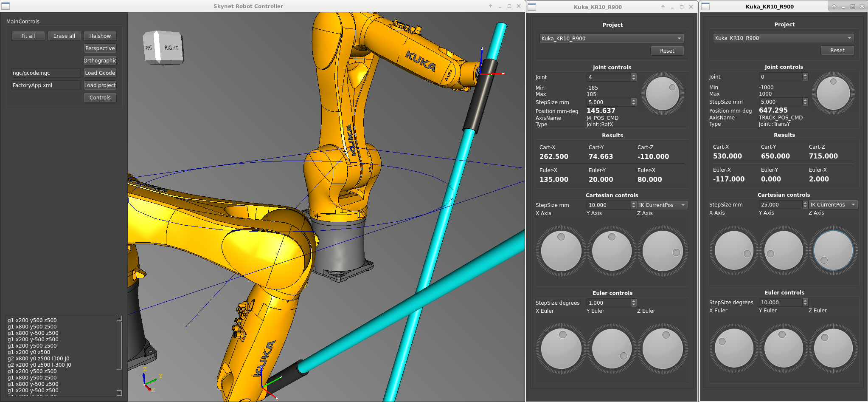Open the Controls window button

tap(100, 98)
